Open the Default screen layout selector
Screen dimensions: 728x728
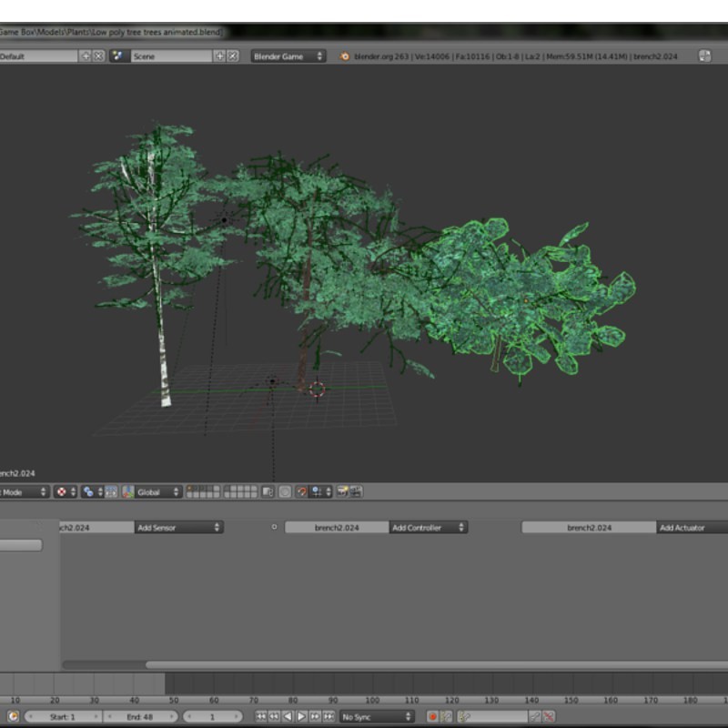(x=36, y=55)
